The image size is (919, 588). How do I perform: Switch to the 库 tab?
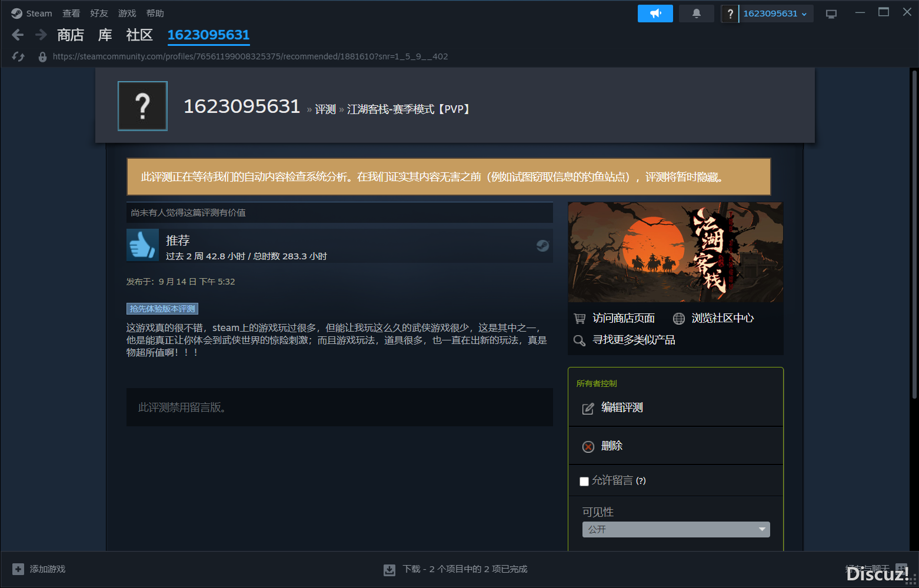click(x=105, y=35)
